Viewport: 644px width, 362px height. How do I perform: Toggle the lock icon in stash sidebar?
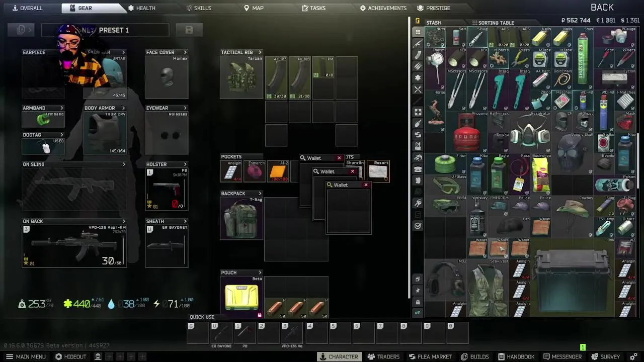418,302
